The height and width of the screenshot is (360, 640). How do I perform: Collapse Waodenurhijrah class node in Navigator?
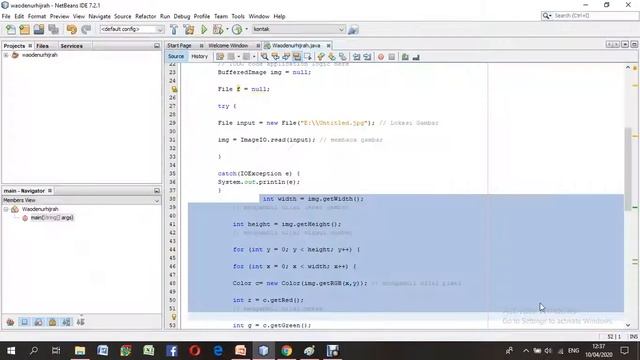pos(6,209)
